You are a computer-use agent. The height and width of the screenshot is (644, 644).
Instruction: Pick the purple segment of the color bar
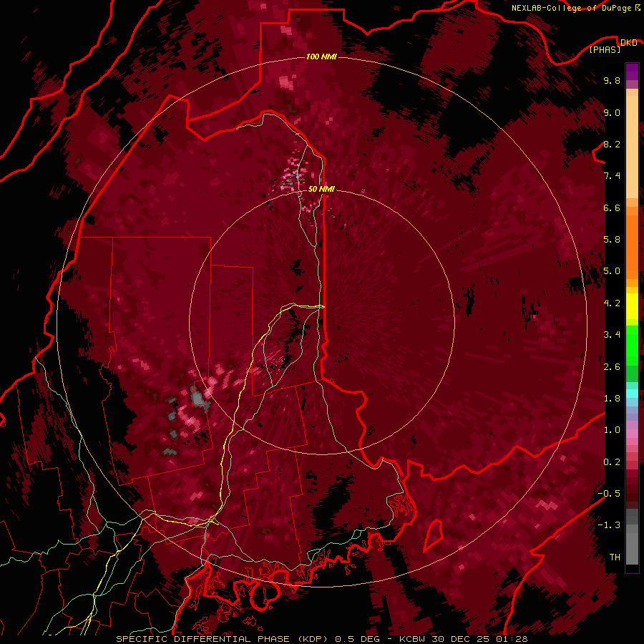(632, 72)
